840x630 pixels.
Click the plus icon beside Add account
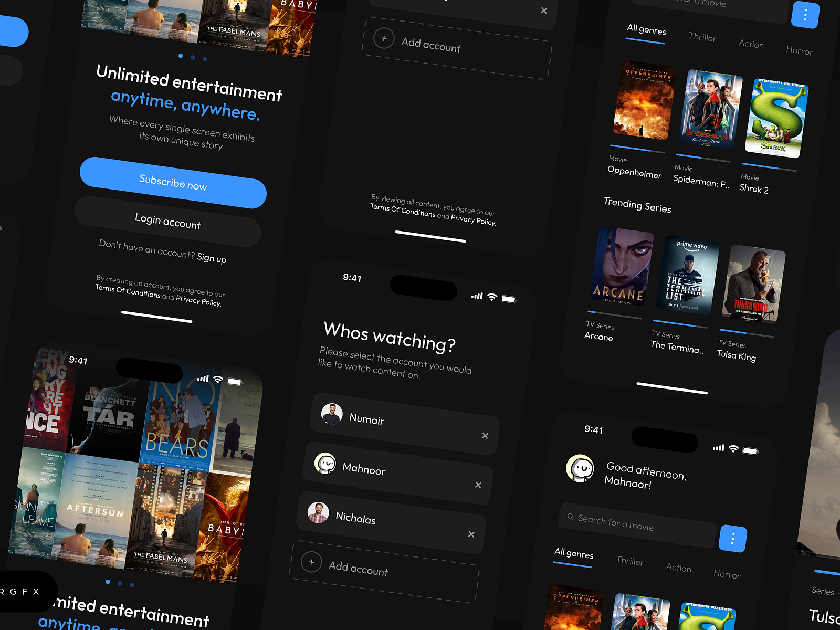312,562
